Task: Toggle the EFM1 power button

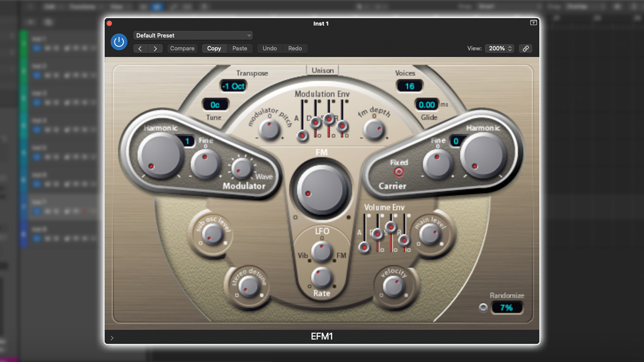Action: click(119, 42)
